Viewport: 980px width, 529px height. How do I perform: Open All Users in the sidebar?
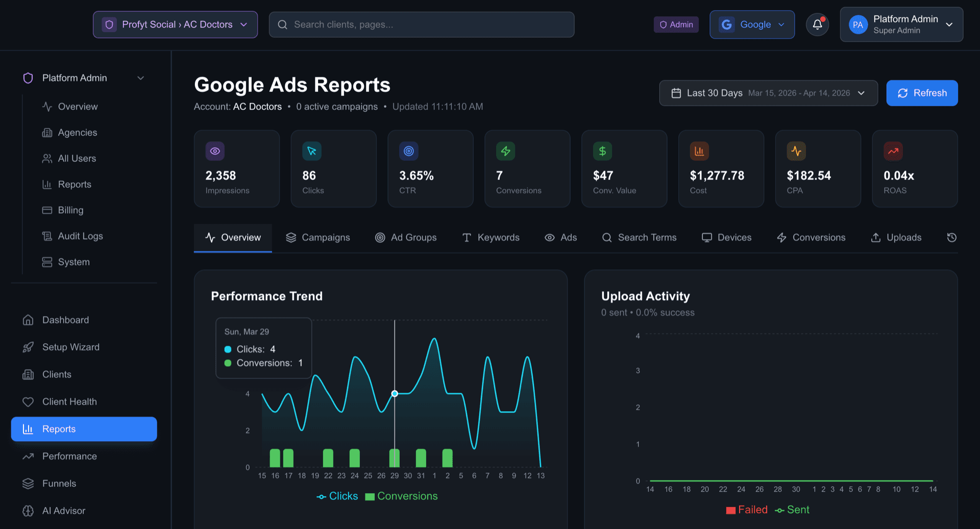tap(77, 159)
